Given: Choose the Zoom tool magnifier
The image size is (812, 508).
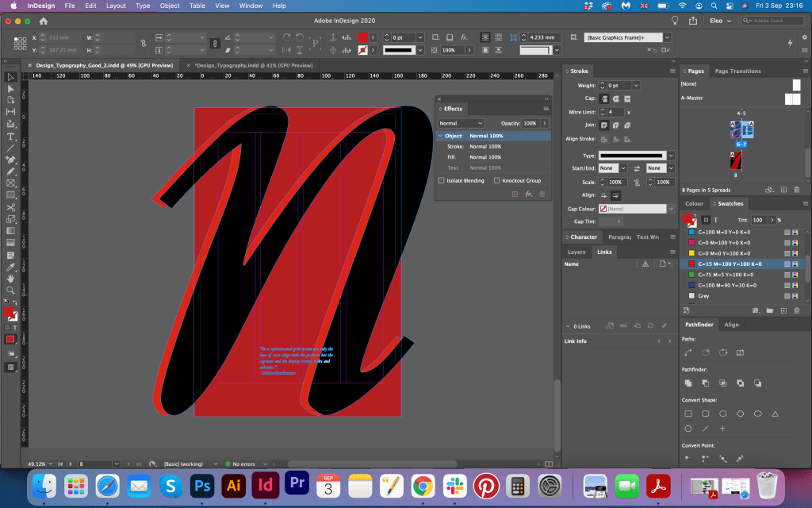Looking at the screenshot, I should pyautogui.click(x=10, y=291).
